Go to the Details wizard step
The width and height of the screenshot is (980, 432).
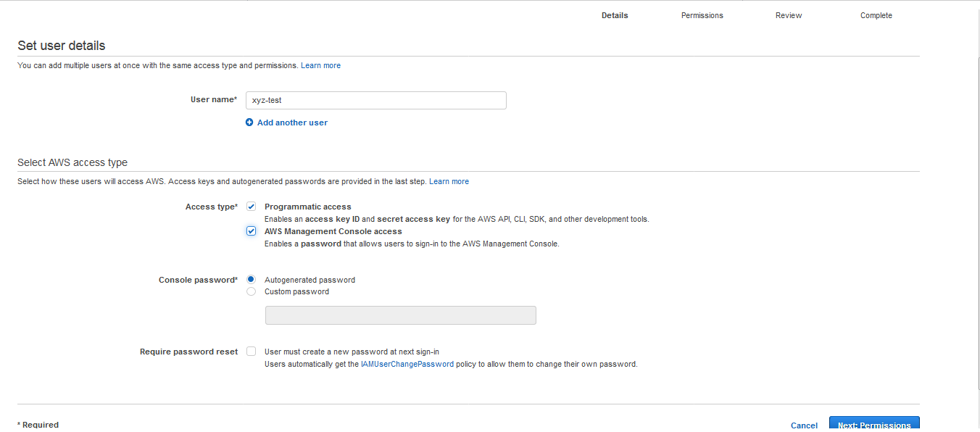coord(615,15)
